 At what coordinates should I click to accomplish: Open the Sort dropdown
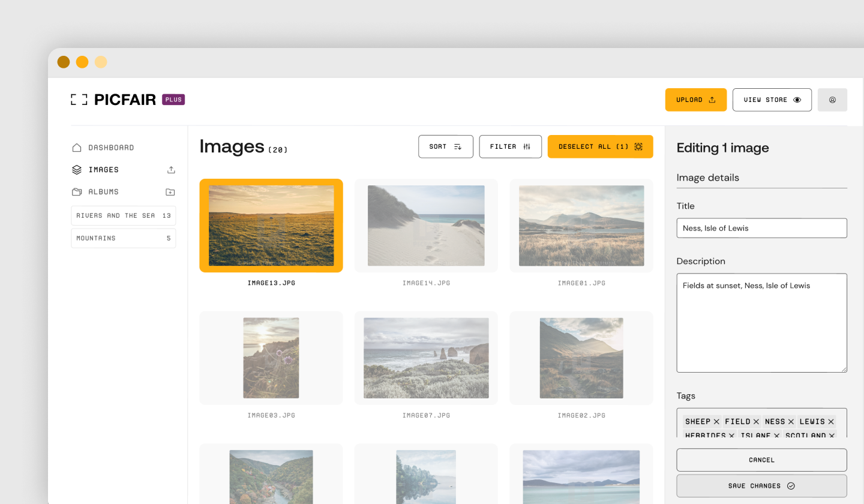[x=446, y=146]
